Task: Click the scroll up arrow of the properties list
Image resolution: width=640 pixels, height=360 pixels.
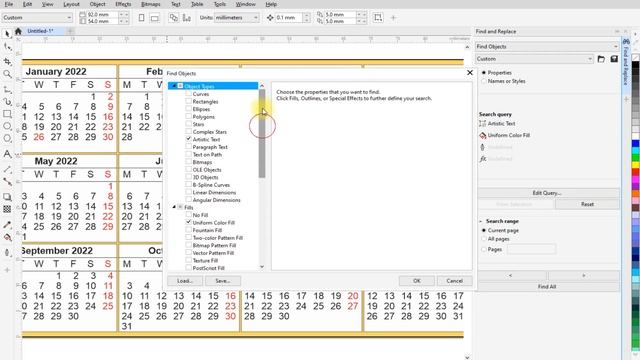Action: (x=262, y=86)
